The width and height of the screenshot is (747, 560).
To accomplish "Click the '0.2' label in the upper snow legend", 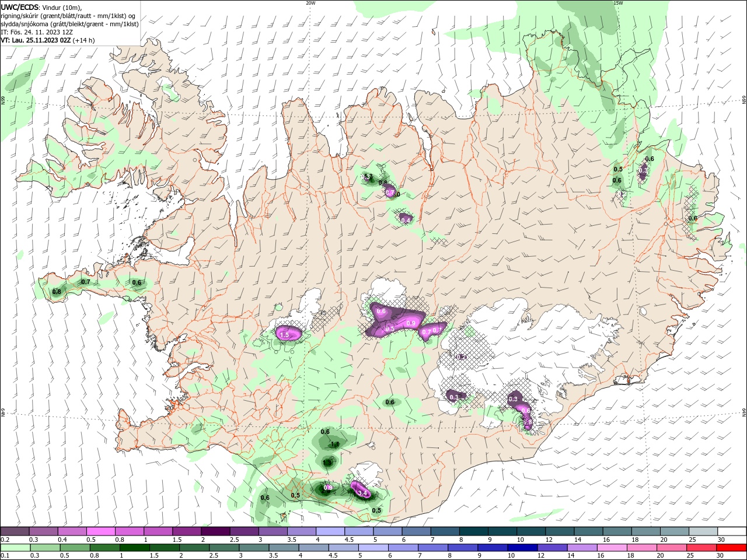I will [x=4, y=540].
